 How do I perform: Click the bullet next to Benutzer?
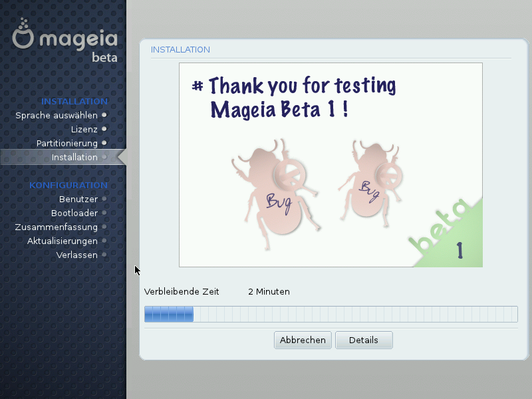point(104,199)
